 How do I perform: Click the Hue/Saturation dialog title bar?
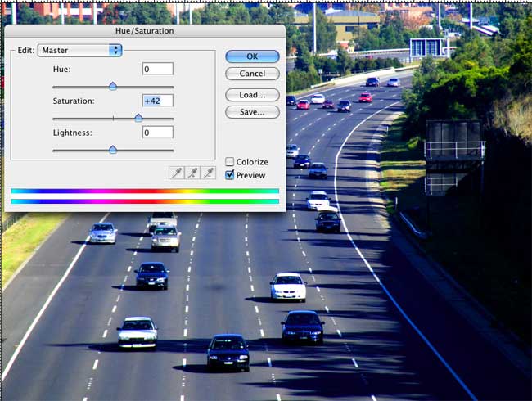click(145, 31)
